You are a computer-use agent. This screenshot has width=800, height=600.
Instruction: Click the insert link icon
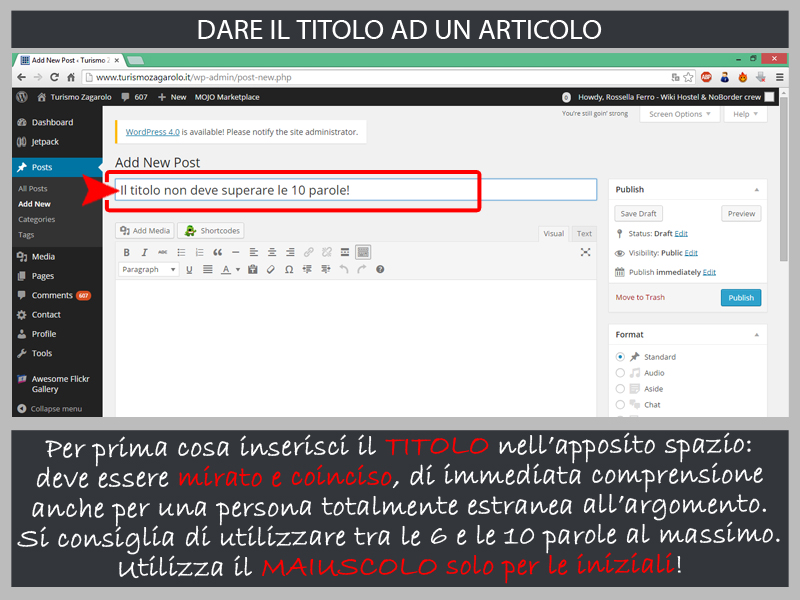308,252
